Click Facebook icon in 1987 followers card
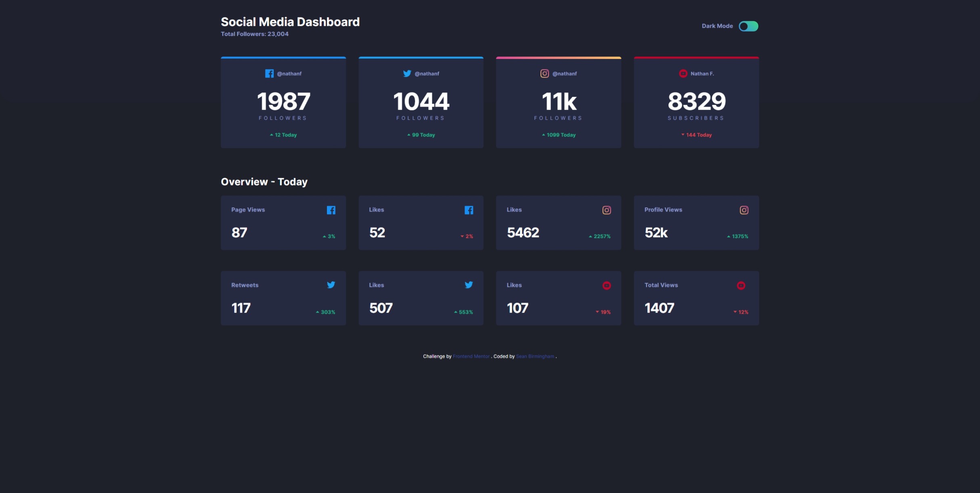The width and height of the screenshot is (980, 493). 269,73
